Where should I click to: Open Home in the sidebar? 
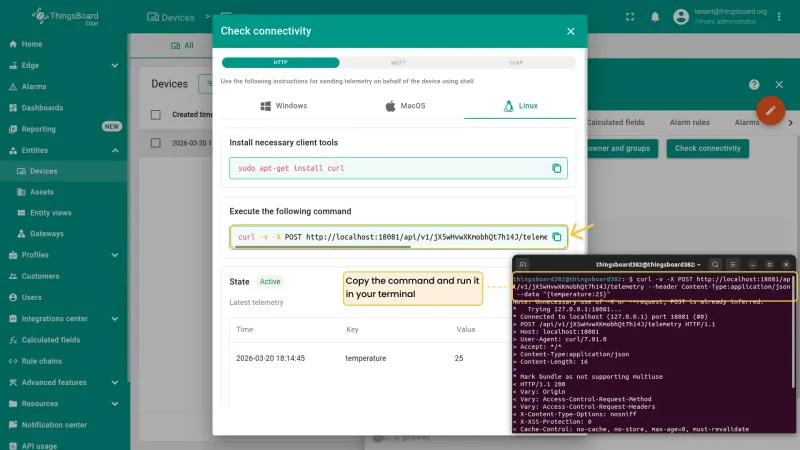coord(32,44)
